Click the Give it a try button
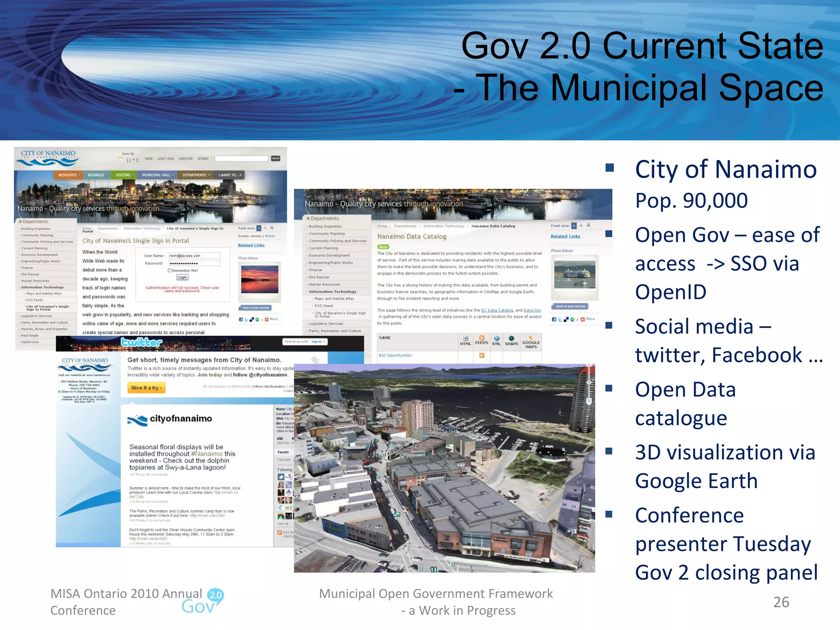Viewport: 840px width, 630px height. [x=146, y=388]
